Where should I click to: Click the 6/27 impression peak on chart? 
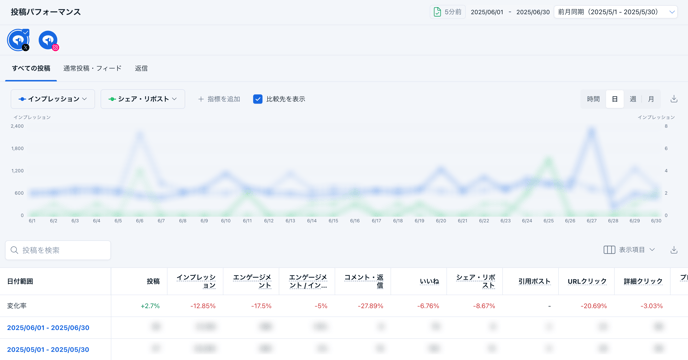pyautogui.click(x=591, y=130)
